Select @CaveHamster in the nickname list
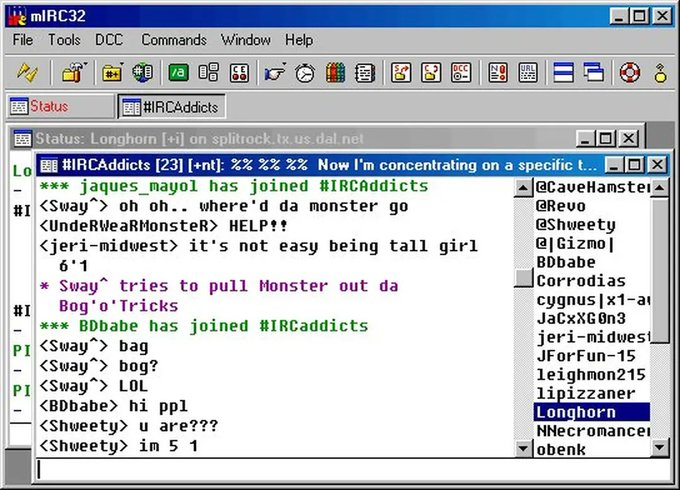 coord(592,187)
